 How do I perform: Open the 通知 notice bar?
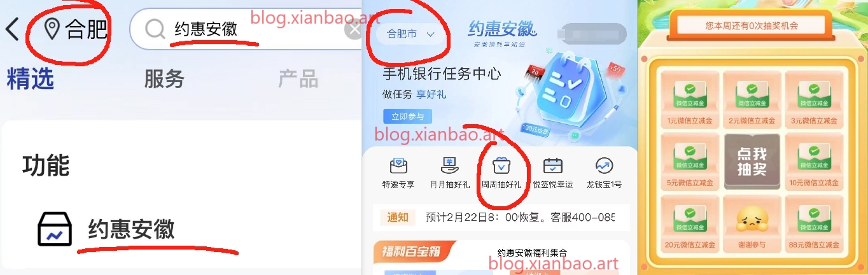pyautogui.click(x=498, y=217)
